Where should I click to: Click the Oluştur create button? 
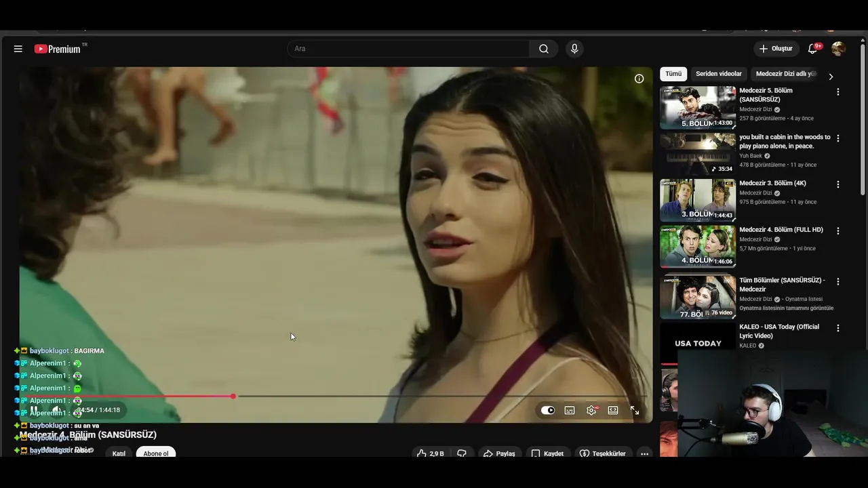tap(777, 49)
